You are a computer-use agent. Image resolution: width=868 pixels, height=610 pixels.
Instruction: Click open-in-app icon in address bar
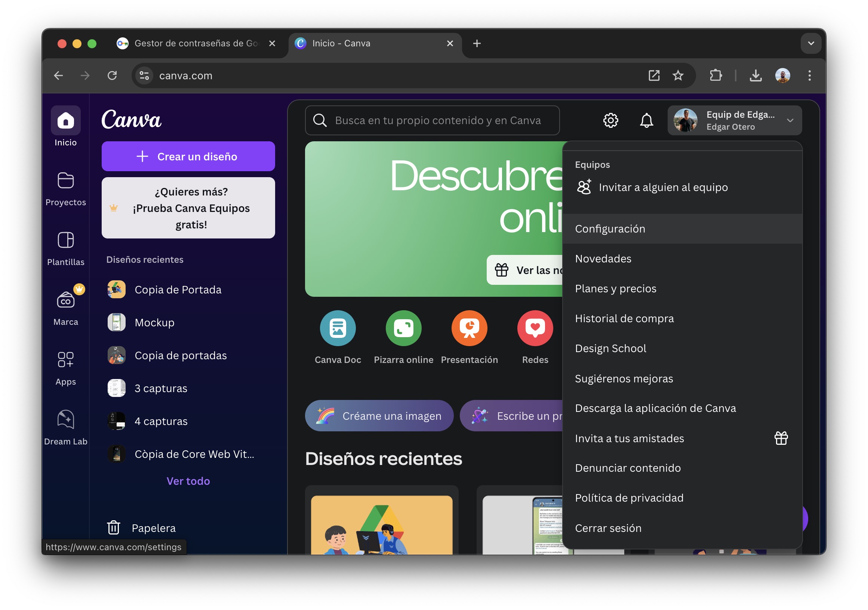tap(654, 76)
